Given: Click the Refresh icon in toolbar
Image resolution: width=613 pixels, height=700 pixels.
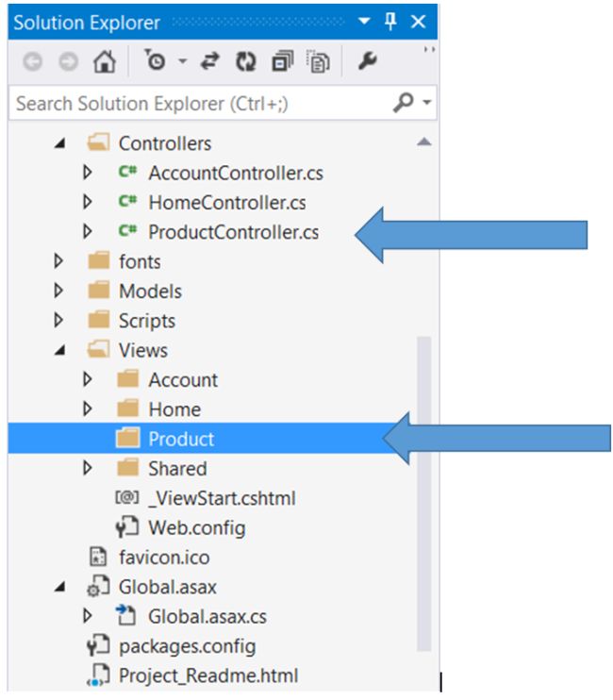Looking at the screenshot, I should (246, 61).
